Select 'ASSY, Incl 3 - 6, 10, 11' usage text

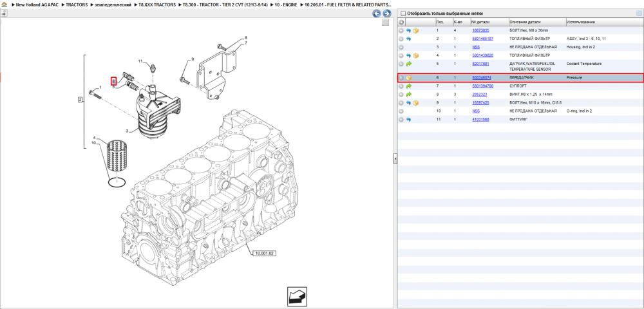tap(586, 39)
